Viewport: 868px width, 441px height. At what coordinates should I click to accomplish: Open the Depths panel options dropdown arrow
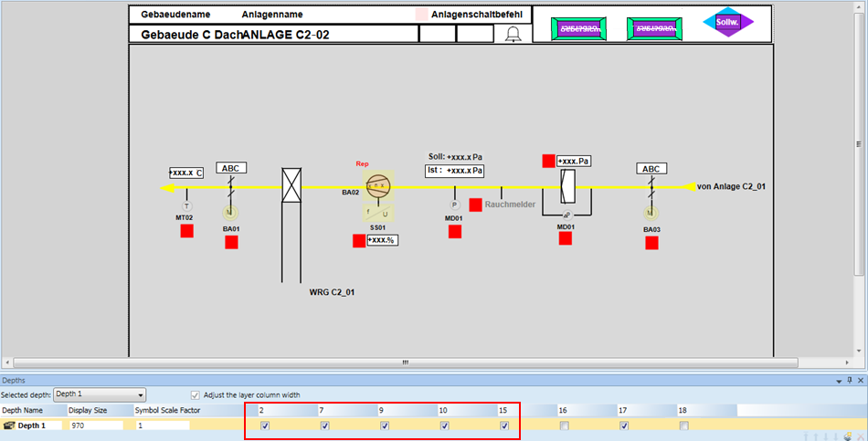pyautogui.click(x=839, y=380)
